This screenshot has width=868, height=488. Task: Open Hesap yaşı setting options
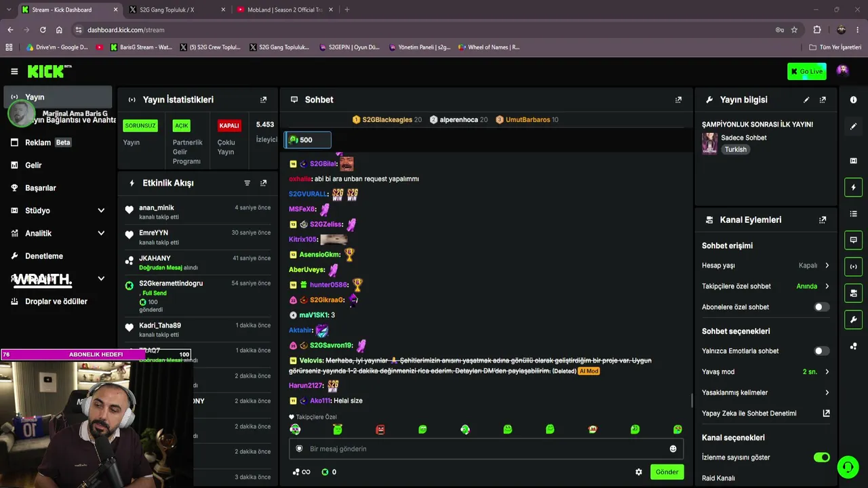766,266
